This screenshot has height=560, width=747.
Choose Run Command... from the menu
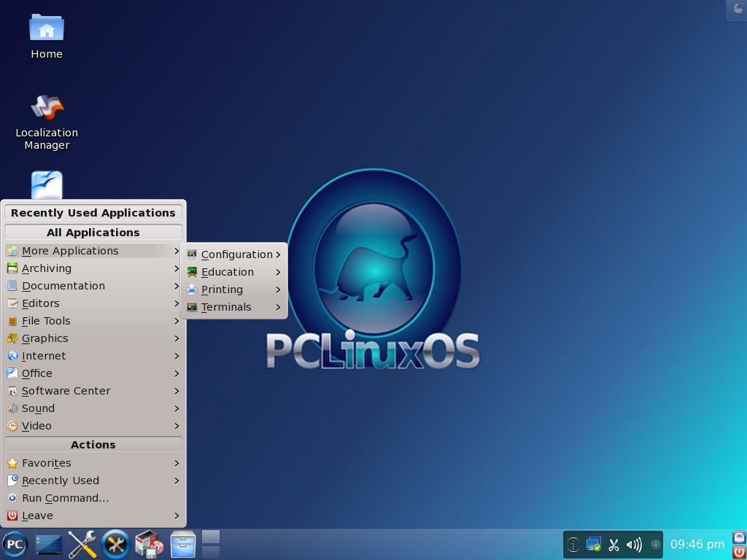tap(93, 499)
